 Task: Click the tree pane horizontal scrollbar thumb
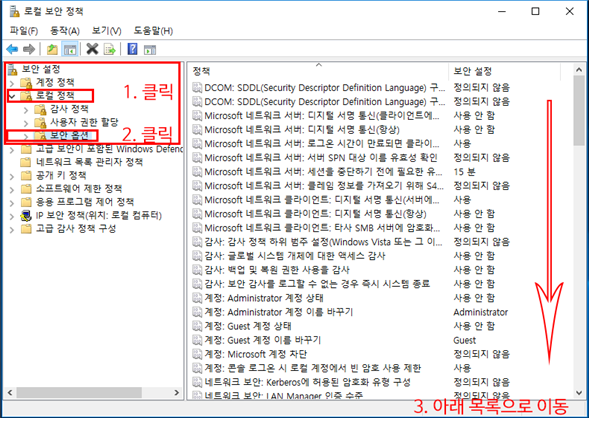79,393
